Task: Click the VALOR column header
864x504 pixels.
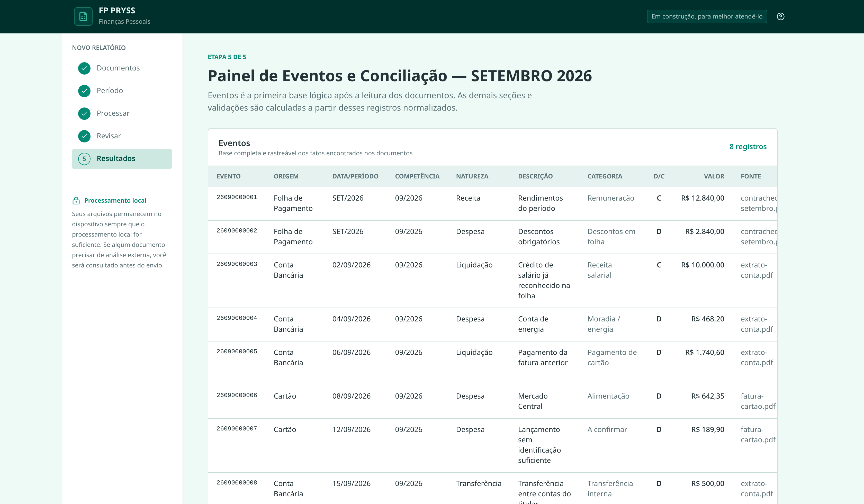Action: click(714, 176)
